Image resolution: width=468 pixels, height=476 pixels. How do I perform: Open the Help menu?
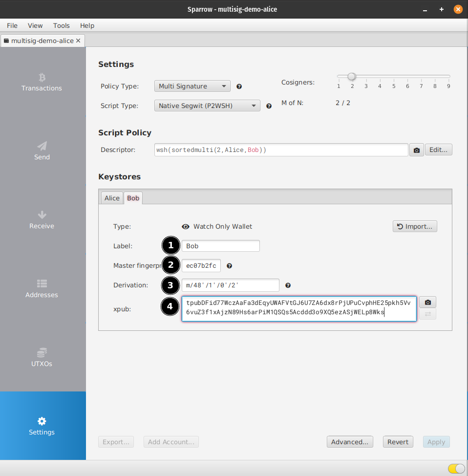click(87, 25)
